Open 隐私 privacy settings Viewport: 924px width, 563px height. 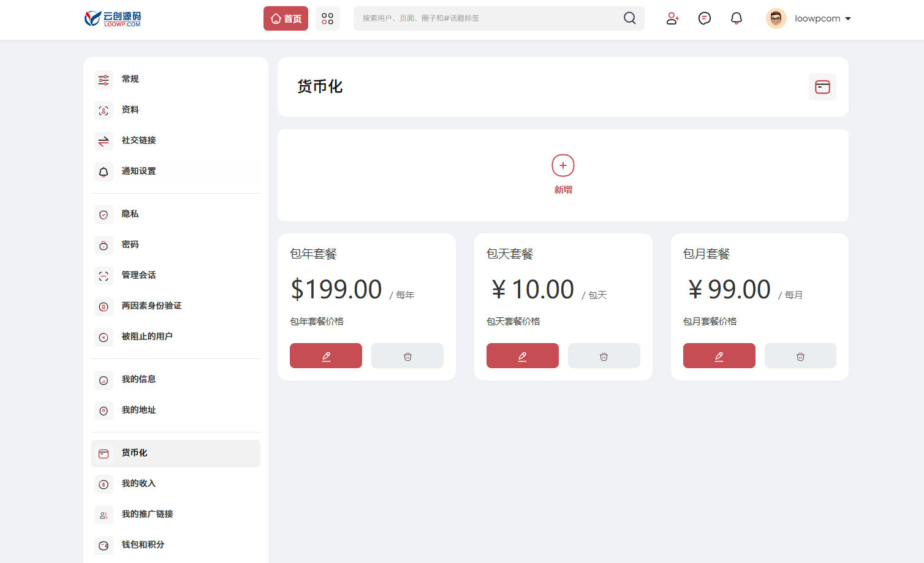[176, 214]
